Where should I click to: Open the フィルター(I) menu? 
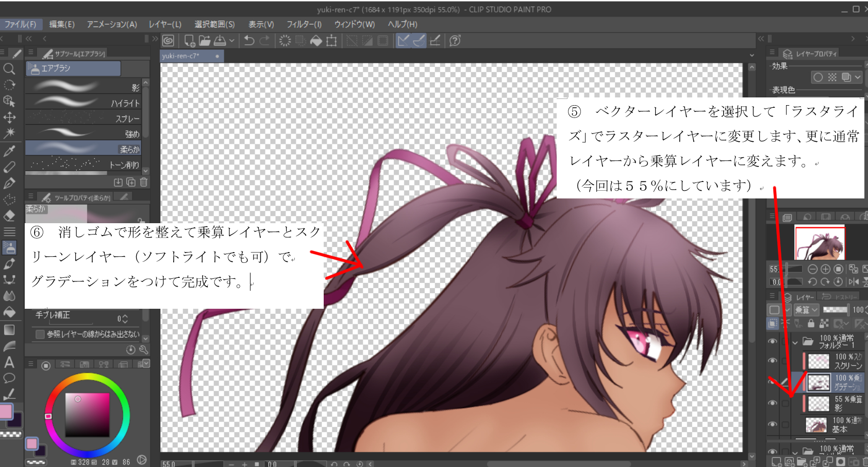click(x=304, y=24)
